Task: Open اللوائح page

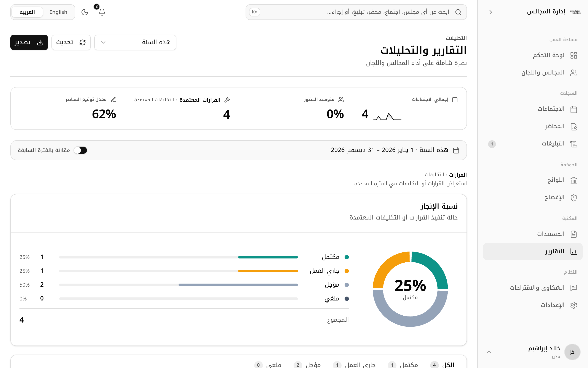Action: (x=533, y=180)
